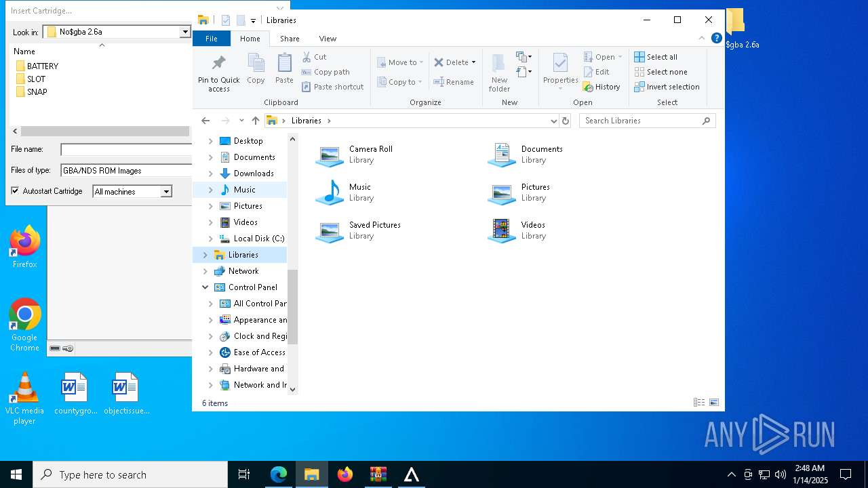This screenshot has width=868, height=488.
Task: Open recent locations dropdown arrow
Action: [241, 121]
